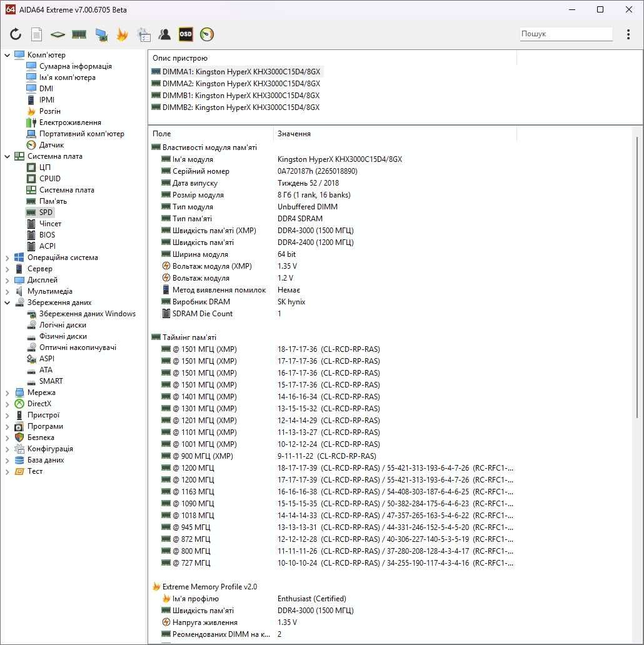The image size is (644, 645).
Task: Open the Report toolbar icon
Action: 37,34
